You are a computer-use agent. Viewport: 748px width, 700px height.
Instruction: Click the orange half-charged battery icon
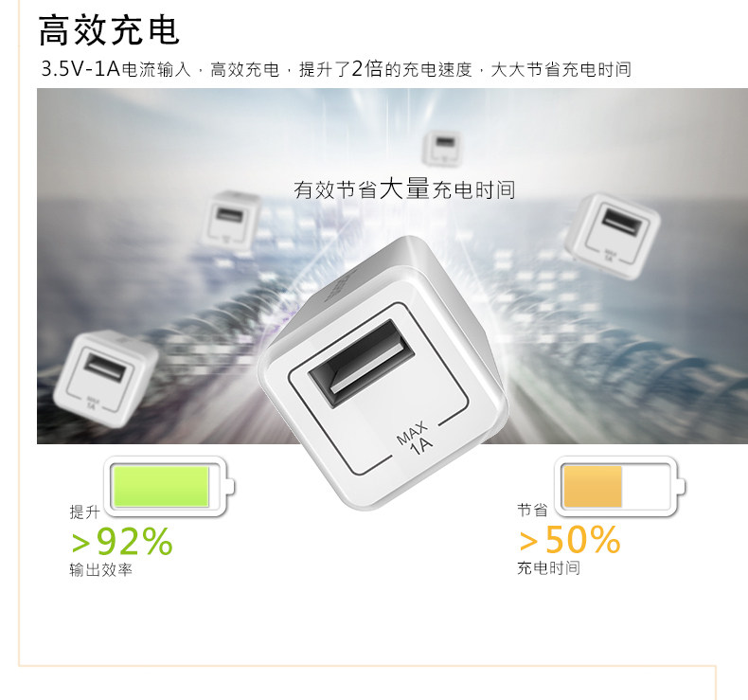click(x=620, y=487)
